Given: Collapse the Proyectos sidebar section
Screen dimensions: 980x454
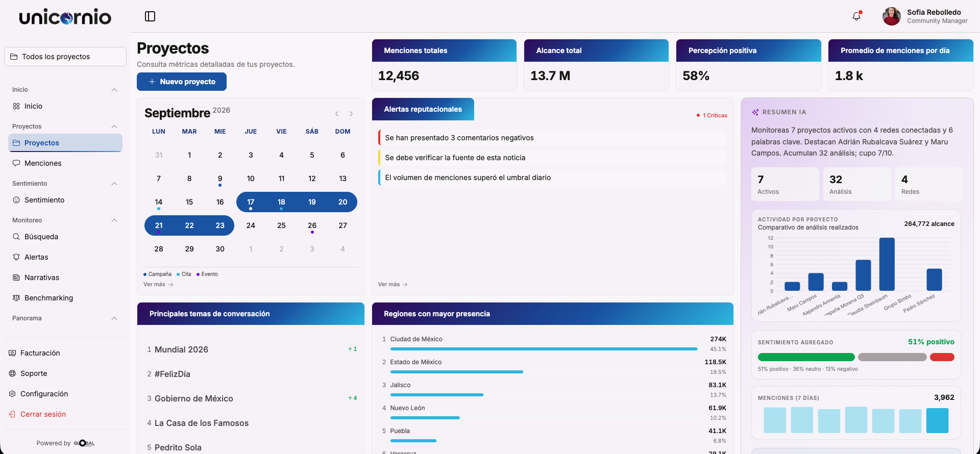Looking at the screenshot, I should pos(114,127).
